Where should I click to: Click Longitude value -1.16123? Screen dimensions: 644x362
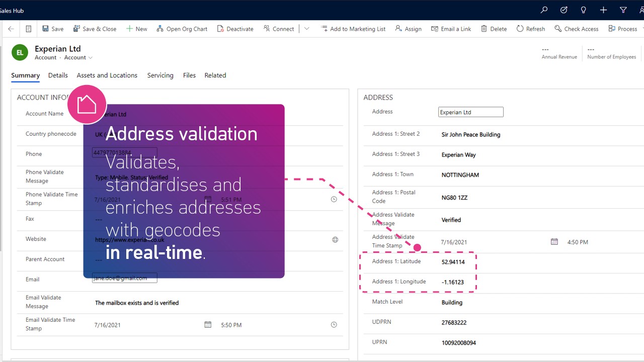tap(453, 282)
